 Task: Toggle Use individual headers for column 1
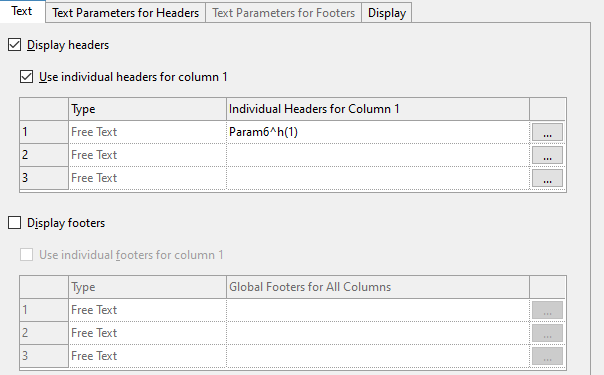[27, 77]
